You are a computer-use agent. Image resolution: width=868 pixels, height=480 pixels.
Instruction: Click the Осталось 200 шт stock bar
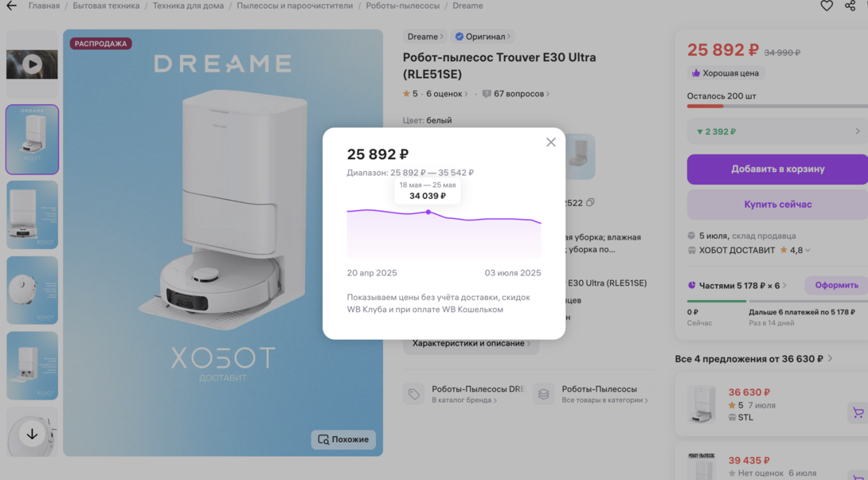(777, 106)
